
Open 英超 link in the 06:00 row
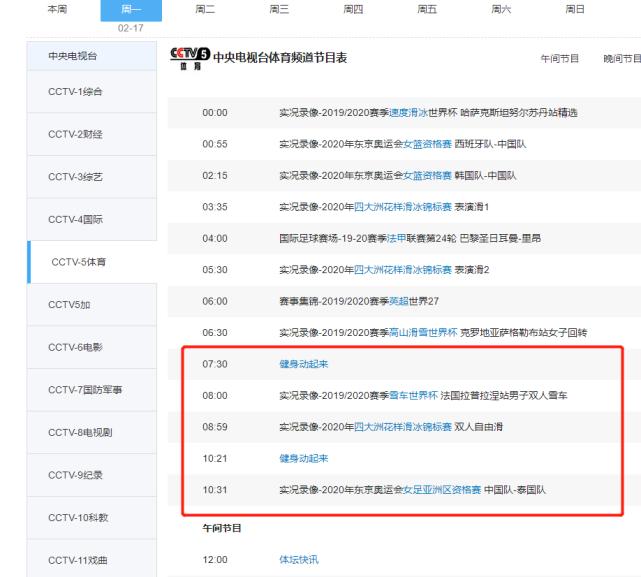(399, 301)
